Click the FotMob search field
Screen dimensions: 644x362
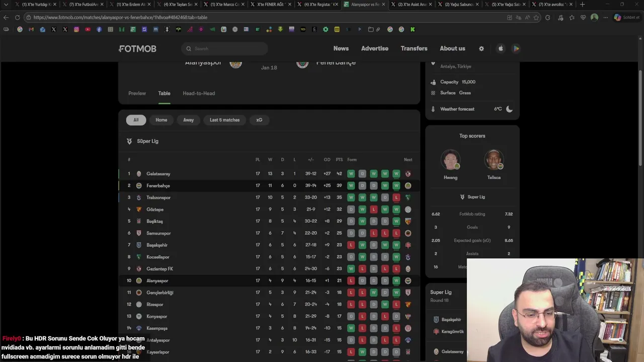pos(224,49)
